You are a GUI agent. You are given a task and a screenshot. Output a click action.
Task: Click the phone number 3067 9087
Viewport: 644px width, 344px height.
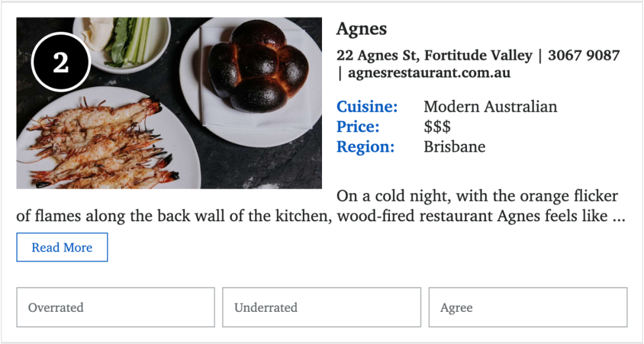584,55
